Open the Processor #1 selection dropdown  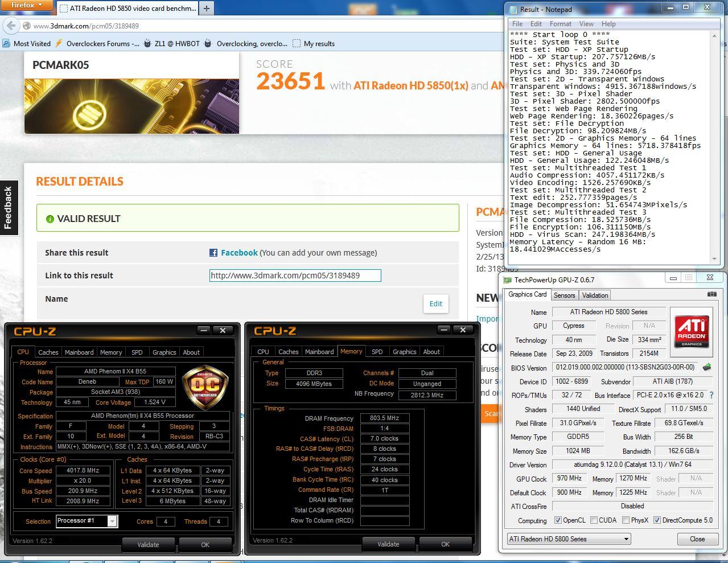click(x=87, y=521)
